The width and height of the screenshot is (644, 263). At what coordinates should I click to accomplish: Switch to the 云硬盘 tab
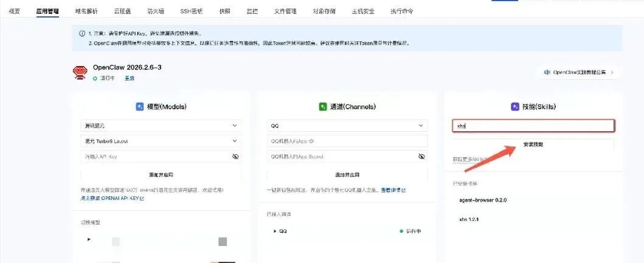pyautogui.click(x=123, y=12)
